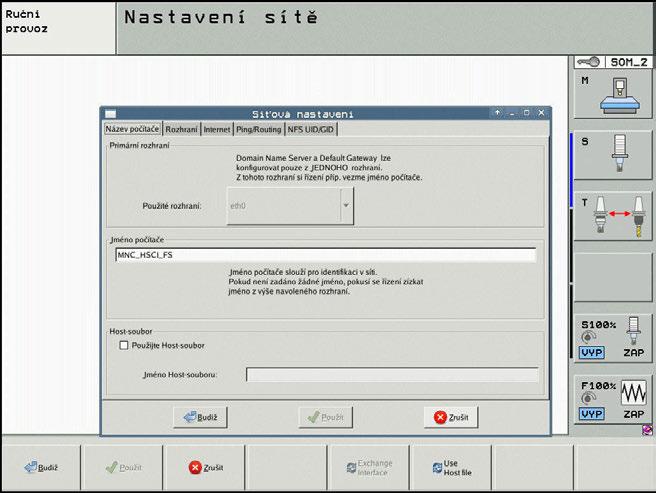656x493 pixels.
Task: Click the red X icon on dialog Zrušit
Action: (x=440, y=417)
